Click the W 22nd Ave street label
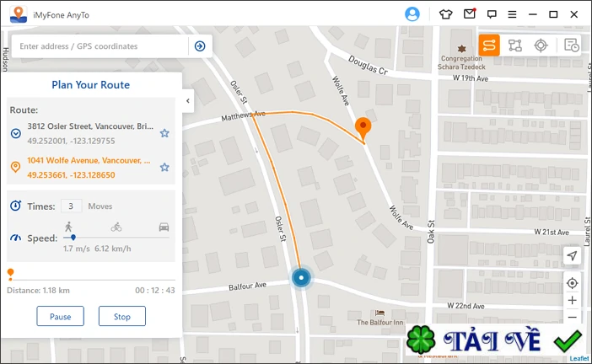 (x=466, y=306)
